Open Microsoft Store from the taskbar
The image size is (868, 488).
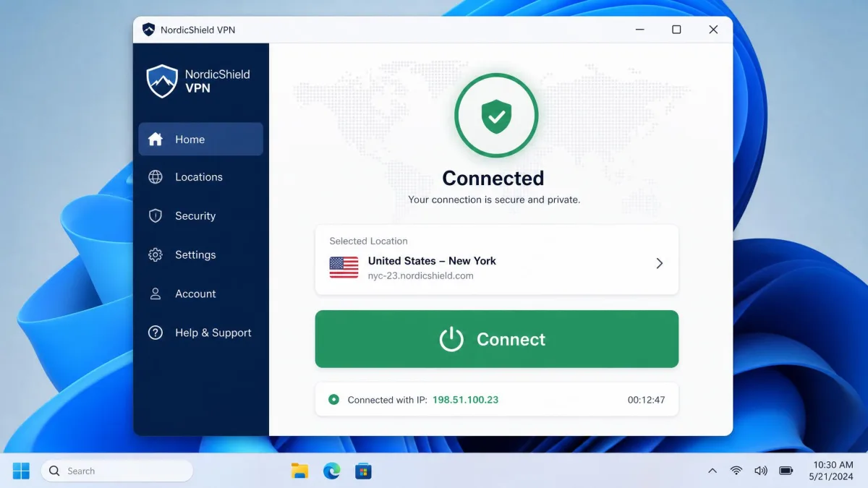[363, 471]
